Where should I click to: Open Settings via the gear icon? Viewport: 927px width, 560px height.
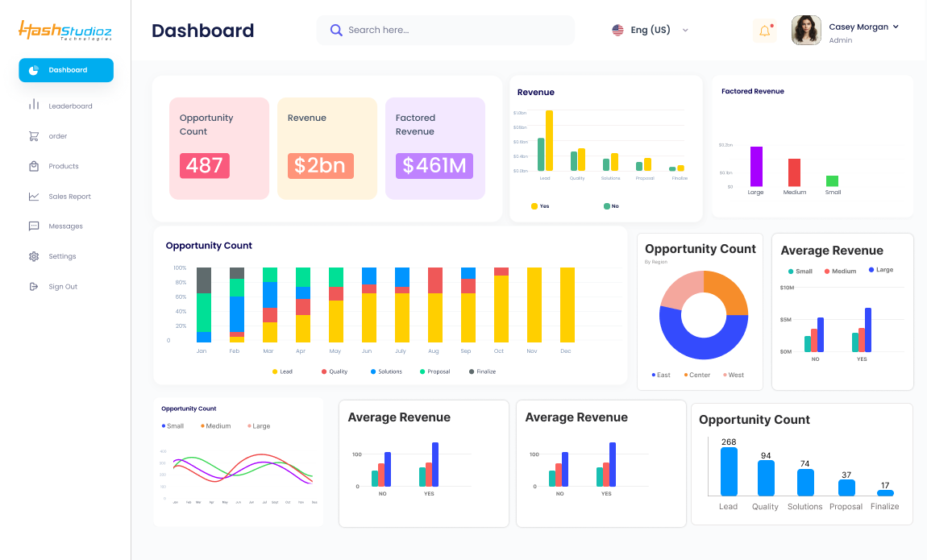coord(35,256)
